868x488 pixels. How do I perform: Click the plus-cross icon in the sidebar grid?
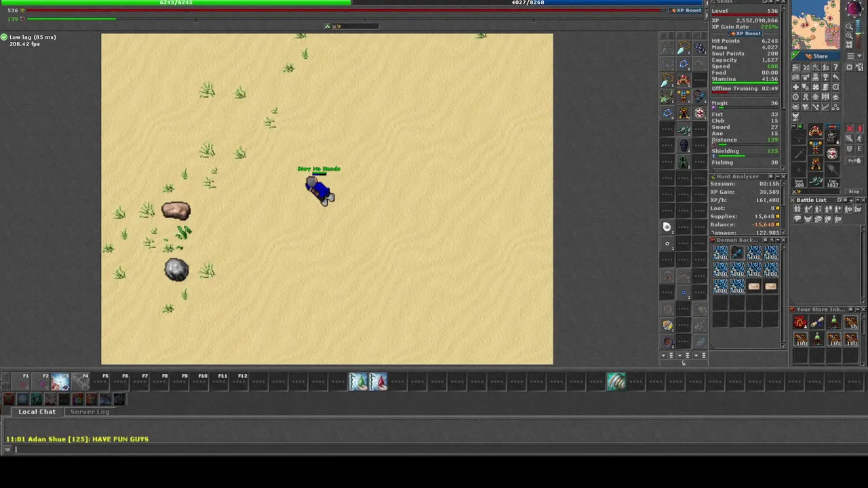pyautogui.click(x=796, y=87)
